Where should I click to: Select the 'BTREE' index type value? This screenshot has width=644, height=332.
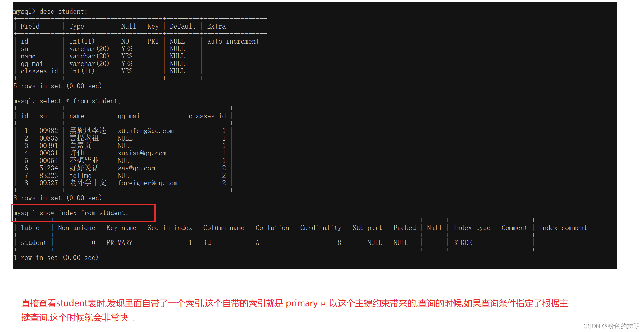click(462, 243)
